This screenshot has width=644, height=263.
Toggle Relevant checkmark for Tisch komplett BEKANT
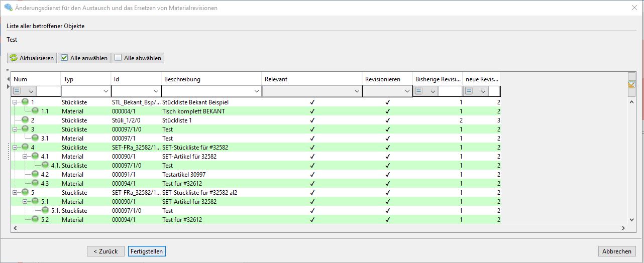312,111
